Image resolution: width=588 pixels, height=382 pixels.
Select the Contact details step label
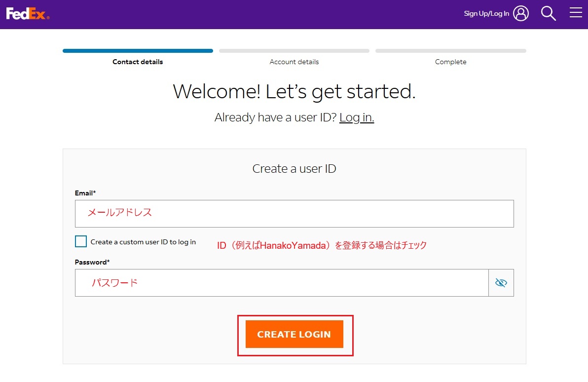[x=138, y=62]
